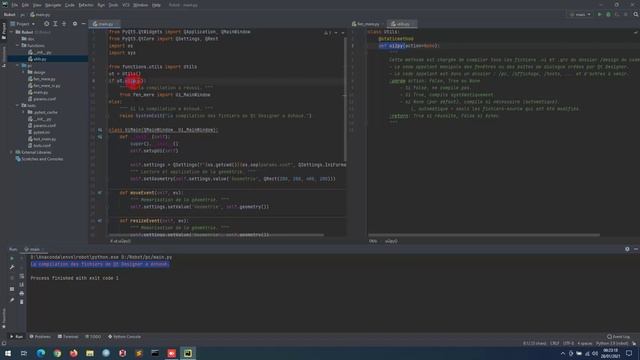Open Run panel settings gear icon
Screen dimensions: 640x360
(627, 249)
